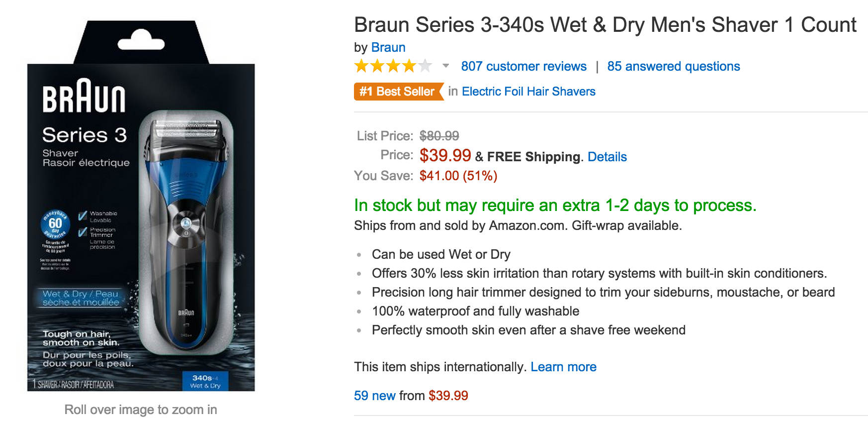This screenshot has width=868, height=423.
Task: Open Electric Foil Hair Shavers category
Action: [528, 92]
